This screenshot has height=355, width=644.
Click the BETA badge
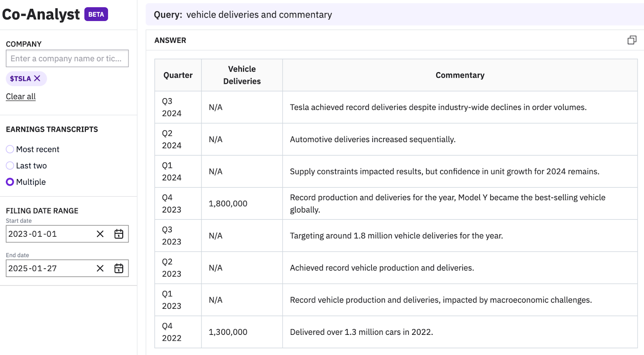tap(96, 14)
